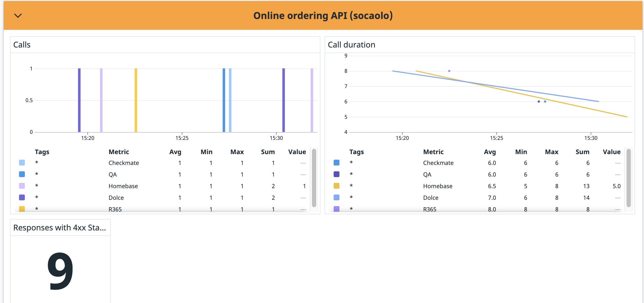Screen dimensions: 644x303
Task: Select QA color swatch in Call duration legend
Action: pos(337,174)
